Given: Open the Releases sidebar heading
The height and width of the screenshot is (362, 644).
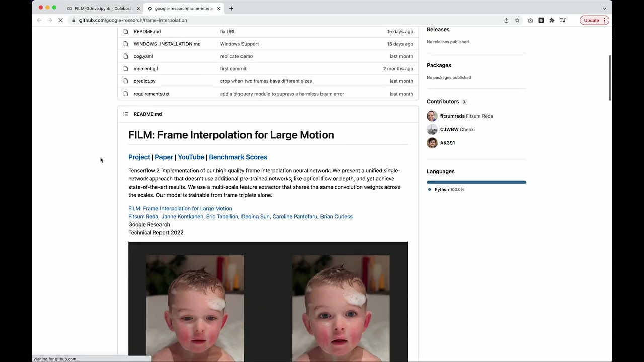Looking at the screenshot, I should 438,29.
